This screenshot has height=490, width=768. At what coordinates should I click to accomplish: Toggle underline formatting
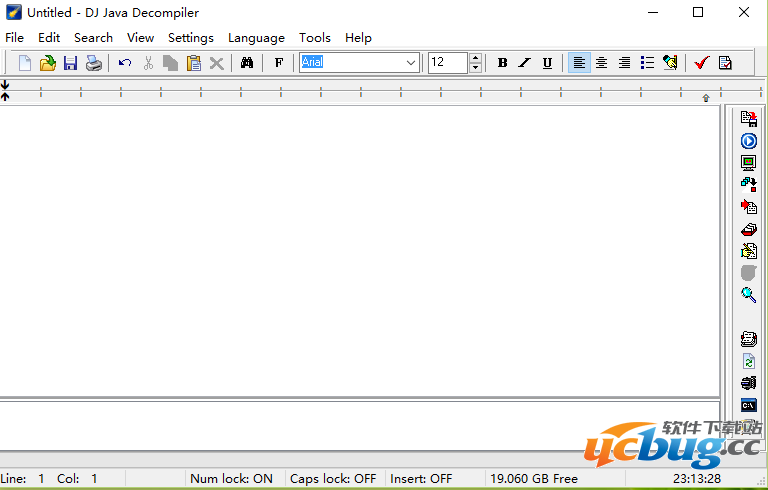coord(547,63)
